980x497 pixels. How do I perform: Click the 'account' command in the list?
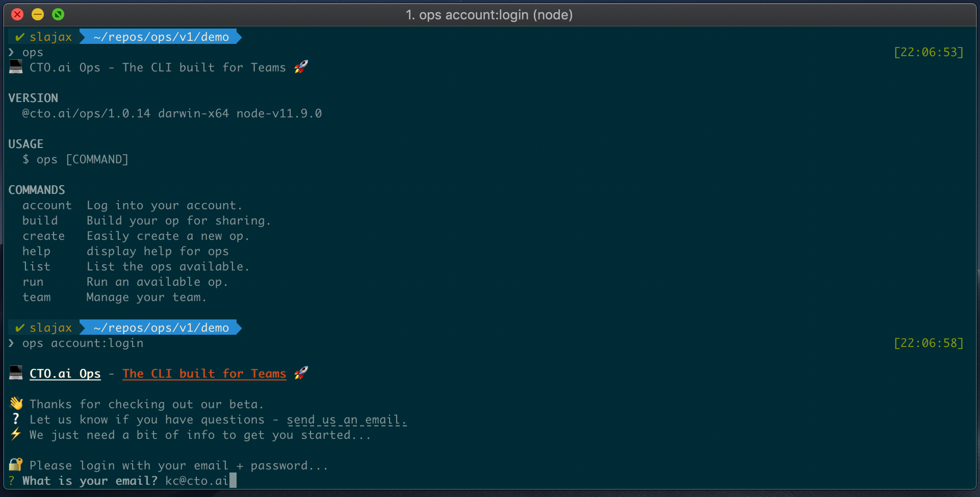point(47,205)
